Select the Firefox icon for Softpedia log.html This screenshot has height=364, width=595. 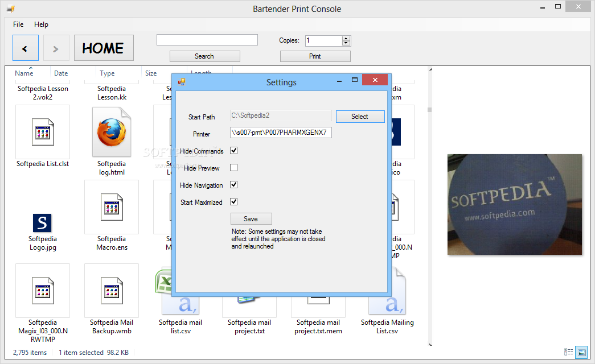click(x=112, y=133)
